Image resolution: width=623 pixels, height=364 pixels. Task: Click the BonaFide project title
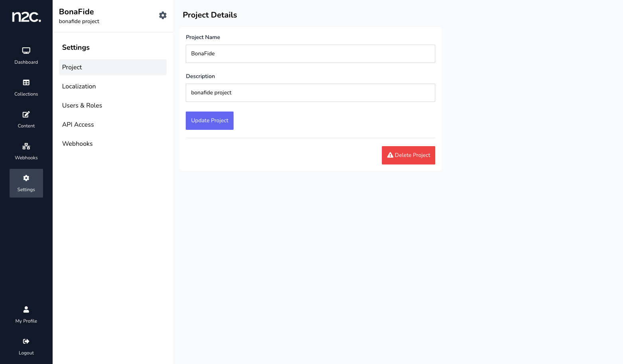point(77,12)
